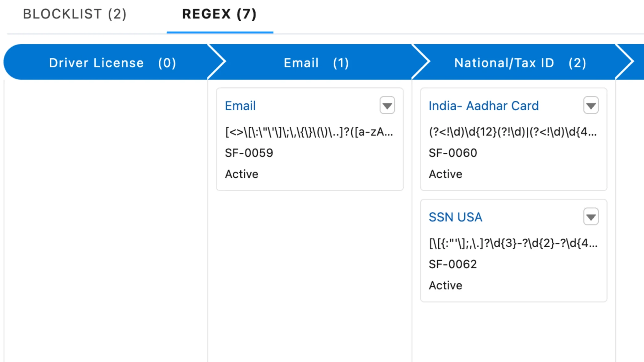Open the SSN USA record link
The width and height of the screenshot is (644, 362).
point(455,217)
